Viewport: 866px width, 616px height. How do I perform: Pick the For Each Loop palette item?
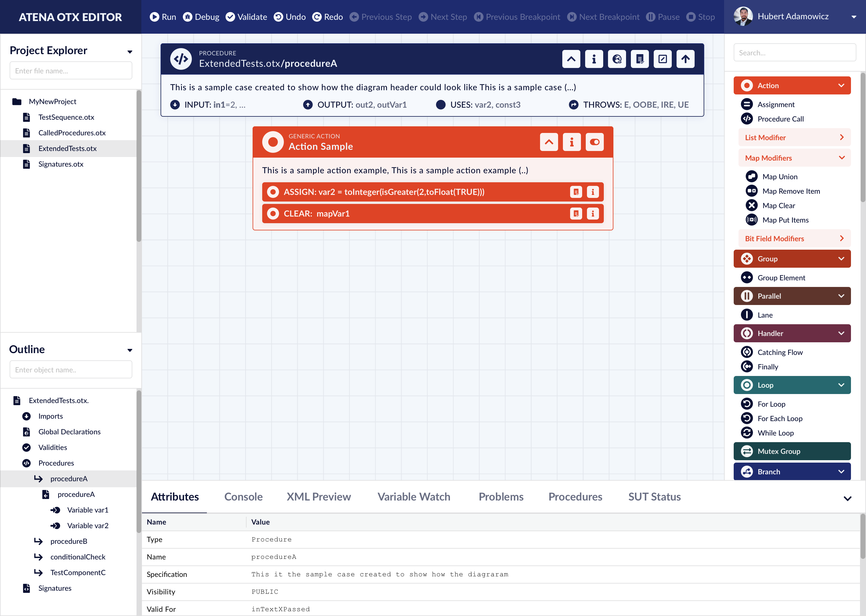(x=772, y=418)
